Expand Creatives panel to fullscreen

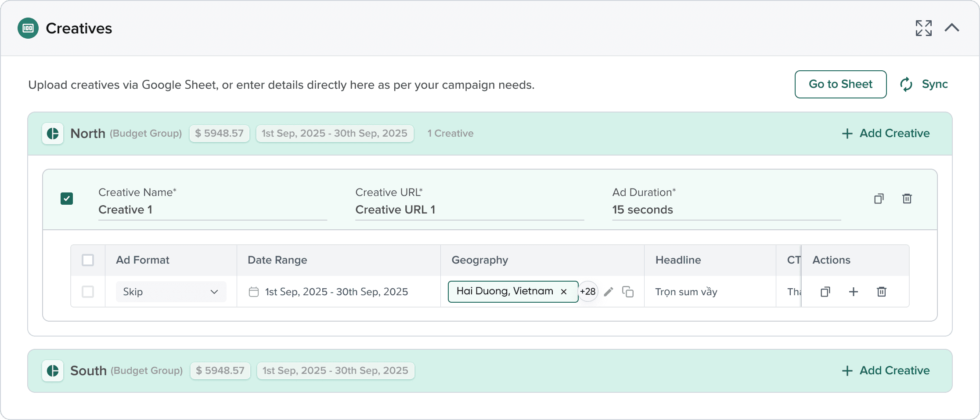coord(923,28)
